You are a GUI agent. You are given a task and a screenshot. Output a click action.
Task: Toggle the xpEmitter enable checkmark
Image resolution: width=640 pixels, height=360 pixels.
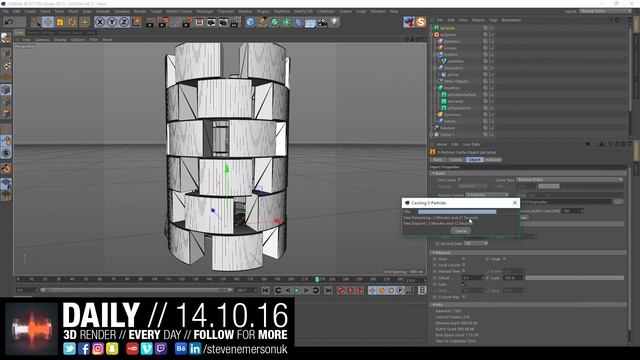pos(492,61)
